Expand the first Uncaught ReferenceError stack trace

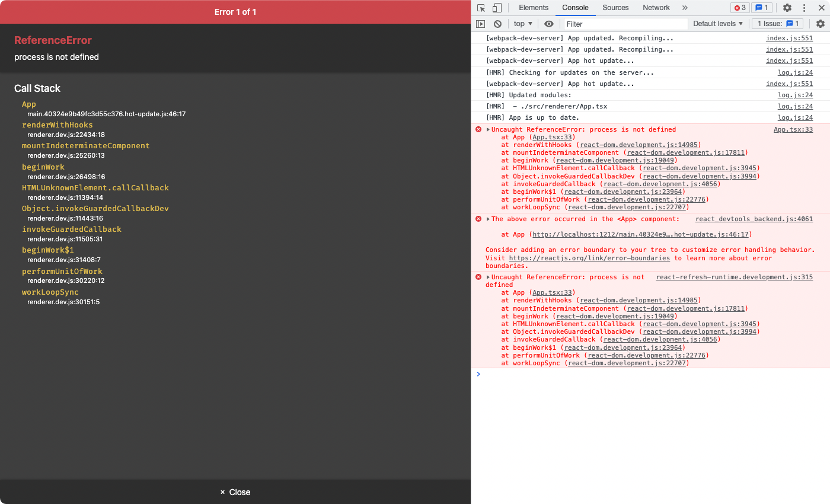coord(487,129)
